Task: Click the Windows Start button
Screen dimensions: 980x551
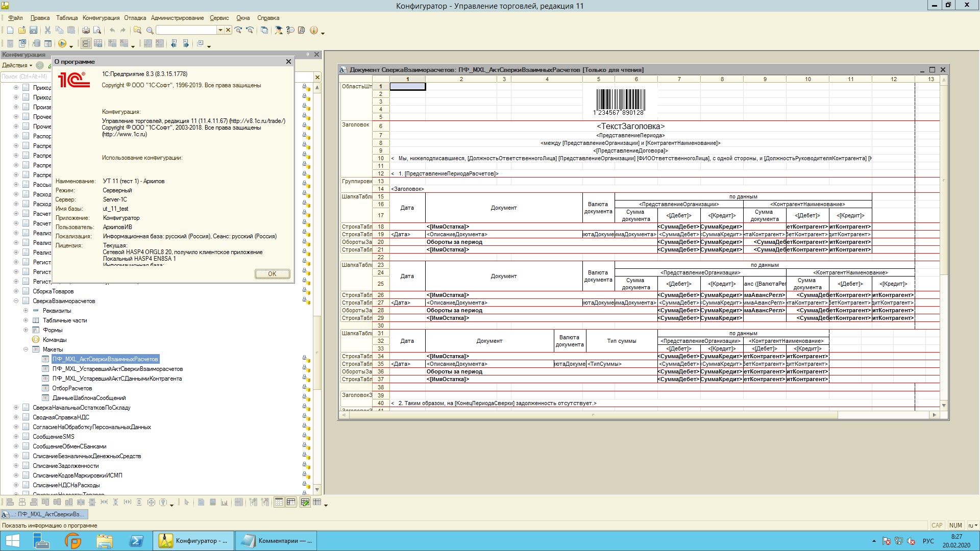Action: pos(12,541)
